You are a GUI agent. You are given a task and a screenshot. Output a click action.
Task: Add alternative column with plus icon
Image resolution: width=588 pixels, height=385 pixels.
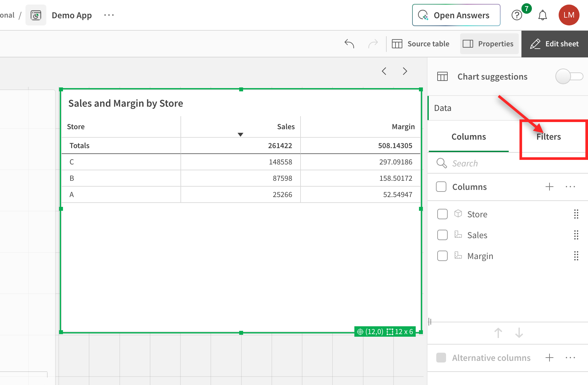point(549,358)
